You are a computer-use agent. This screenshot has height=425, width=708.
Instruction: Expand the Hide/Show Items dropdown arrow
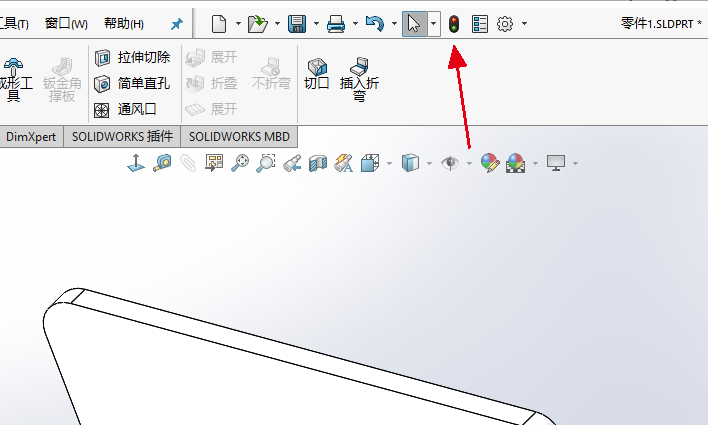[x=469, y=163]
